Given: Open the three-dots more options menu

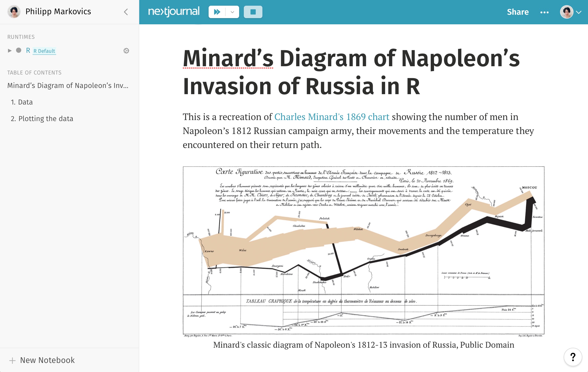Looking at the screenshot, I should pos(544,12).
